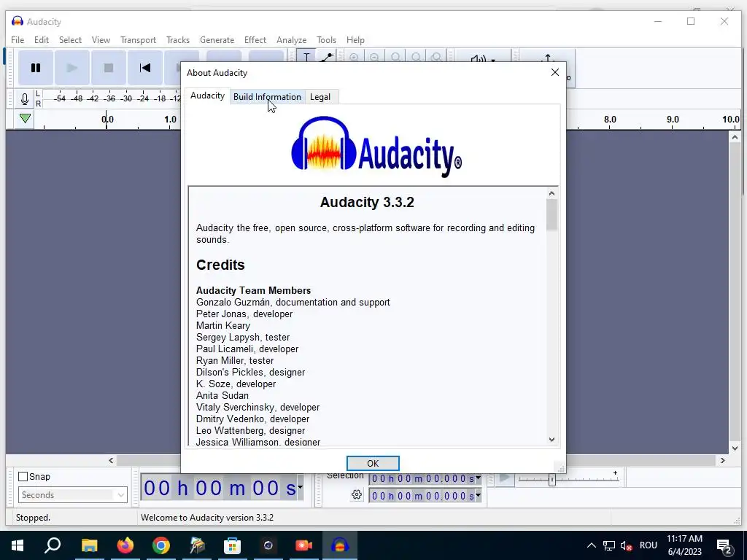The width and height of the screenshot is (747, 560).
Task: Open taskbar Search magnifier
Action: [x=53, y=545]
